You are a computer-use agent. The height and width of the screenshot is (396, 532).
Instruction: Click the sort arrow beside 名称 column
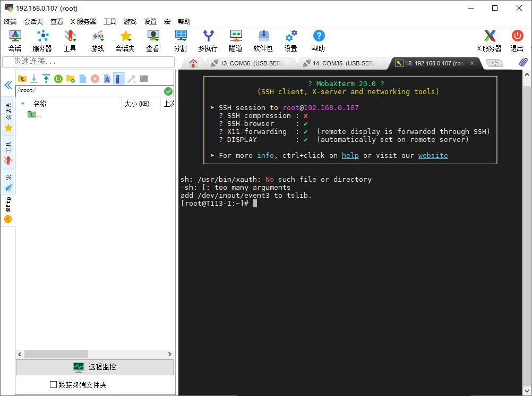[x=23, y=104]
